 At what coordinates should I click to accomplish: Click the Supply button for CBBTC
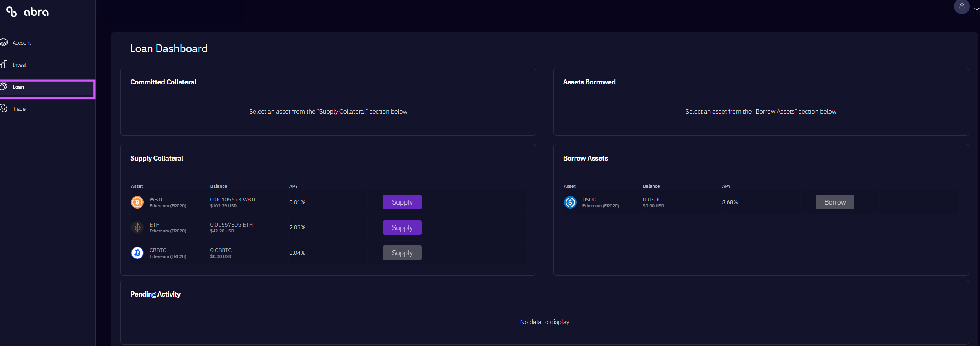pyautogui.click(x=402, y=253)
